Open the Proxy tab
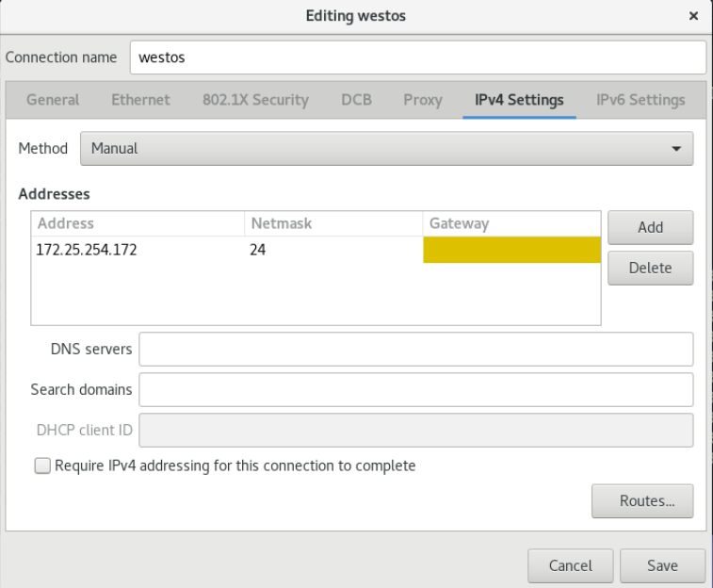Screen dimensions: 713x588 point(423,100)
